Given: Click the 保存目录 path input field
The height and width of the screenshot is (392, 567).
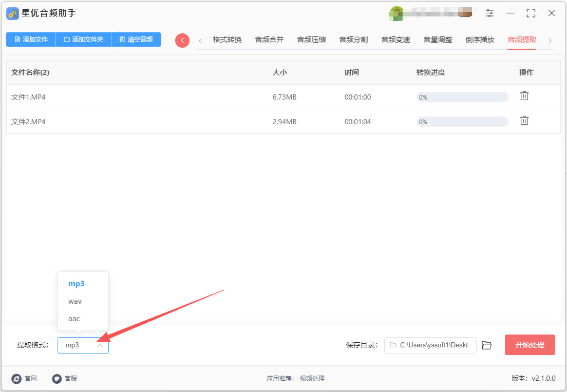Looking at the screenshot, I should [430, 345].
